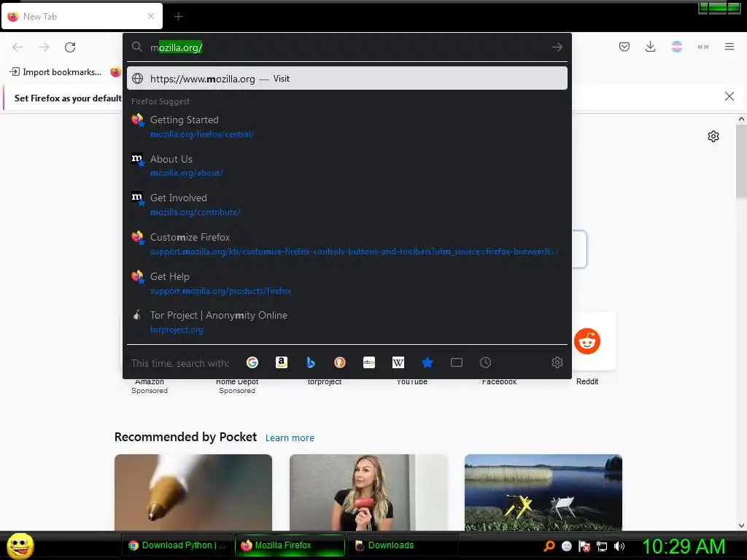Open Get Help support suggestion
The height and width of the screenshot is (560, 747).
347,284
